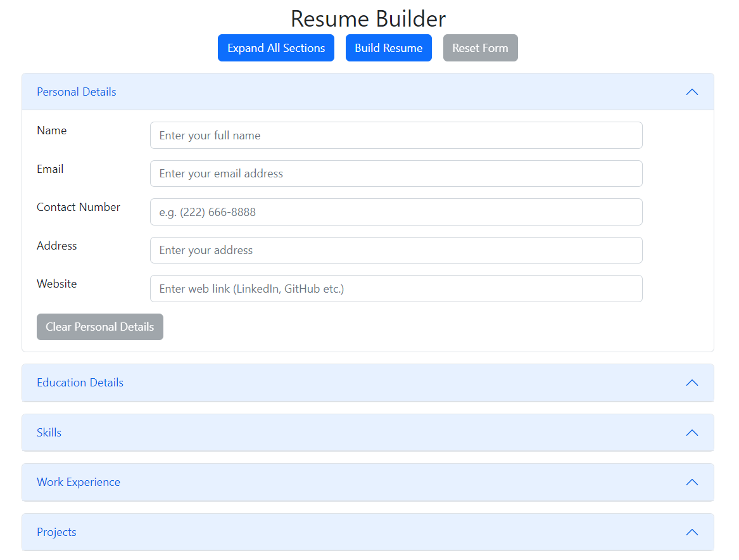Open the Education Details section header
This screenshot has height=560, width=739.
[368, 383]
